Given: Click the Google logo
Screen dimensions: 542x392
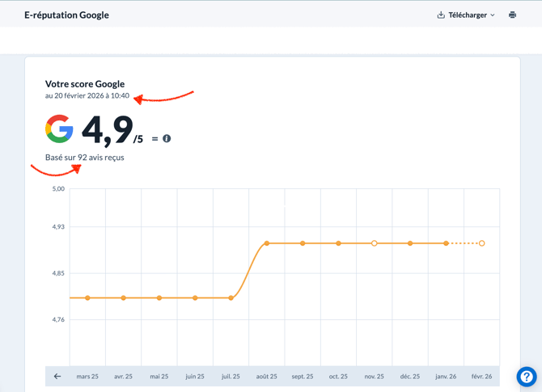Looking at the screenshot, I should 60,129.
